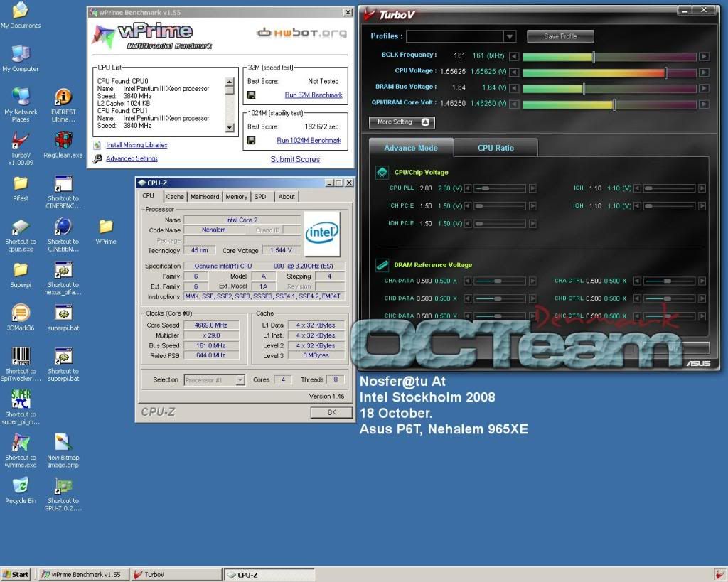Image resolution: width=728 pixels, height=582 pixels.
Task: Click the save icon for 32M score
Action: click(251, 95)
